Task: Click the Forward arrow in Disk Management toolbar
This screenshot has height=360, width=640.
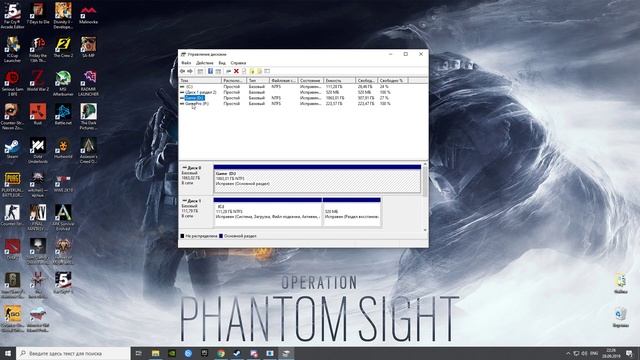Action: tap(190, 71)
